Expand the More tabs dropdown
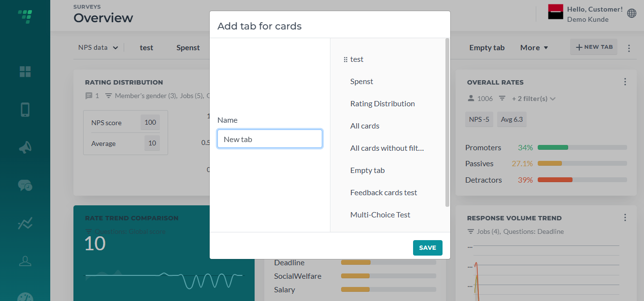 tap(534, 47)
